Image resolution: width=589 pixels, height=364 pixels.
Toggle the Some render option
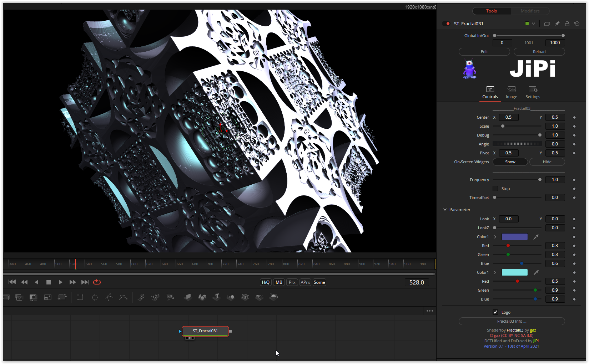[x=319, y=282]
